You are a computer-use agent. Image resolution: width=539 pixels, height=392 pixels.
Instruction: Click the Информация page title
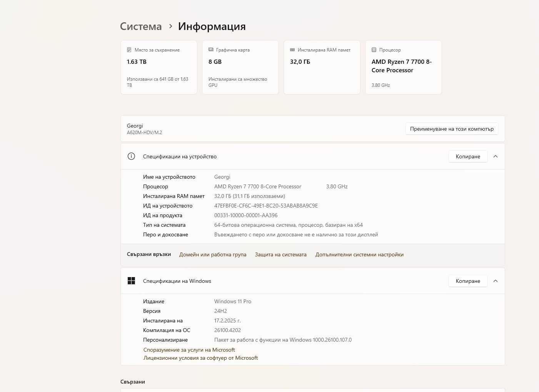tap(212, 26)
